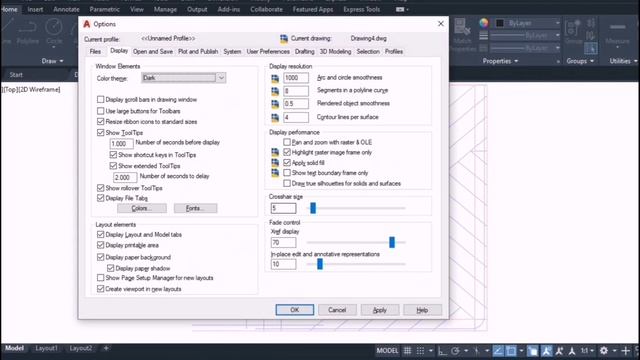Uncheck Show ToolTips option
The height and width of the screenshot is (360, 640).
100,132
